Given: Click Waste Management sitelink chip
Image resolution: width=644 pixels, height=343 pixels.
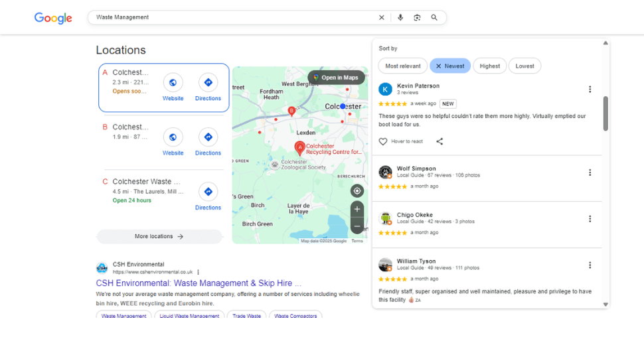Looking at the screenshot, I should [123, 316].
